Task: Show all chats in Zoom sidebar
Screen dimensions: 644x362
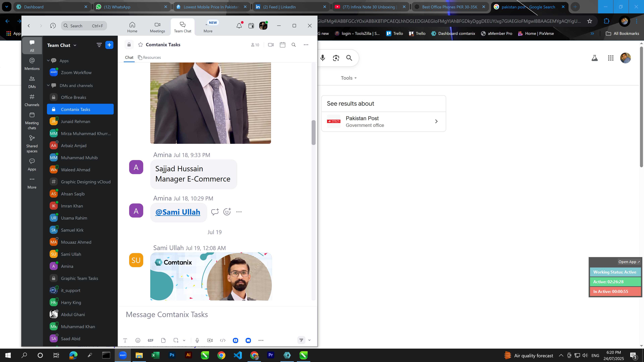Action: tap(32, 45)
